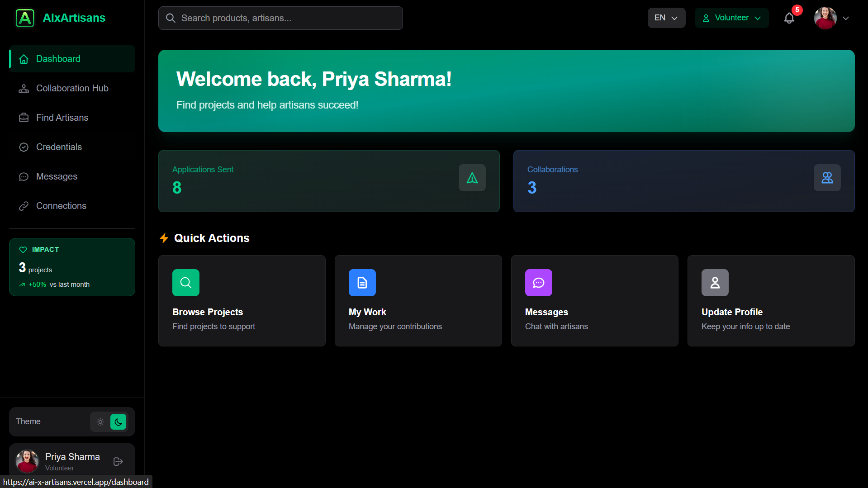Viewport: 868px width, 488px height.
Task: Click the Credentials badge-check icon
Action: [x=24, y=147]
